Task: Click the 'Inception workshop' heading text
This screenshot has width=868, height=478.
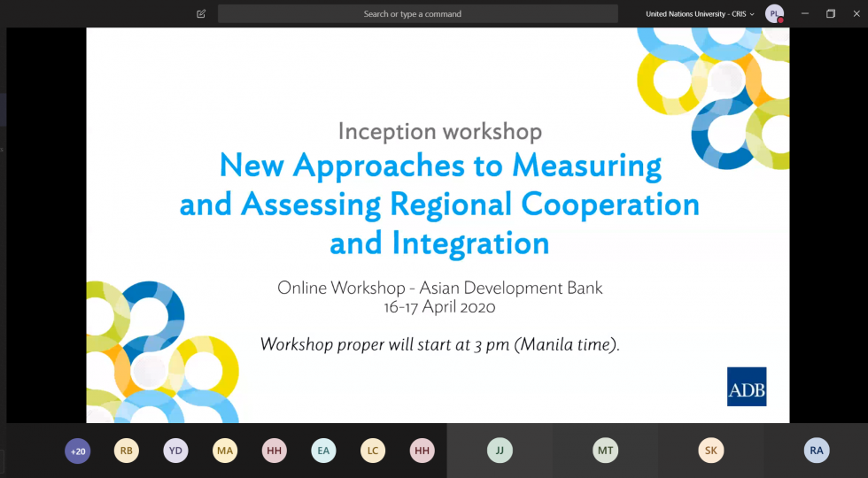Action: point(440,132)
